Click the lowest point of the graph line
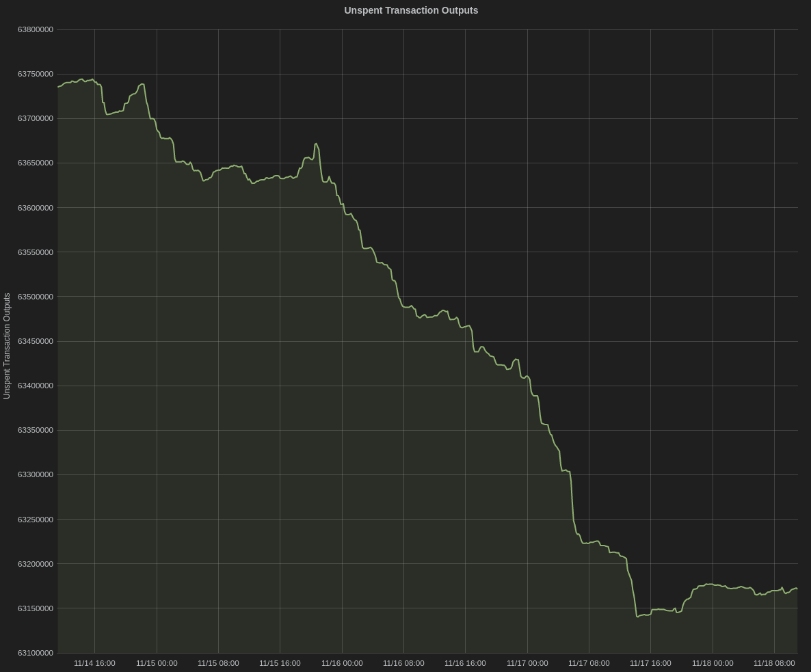 637,617
